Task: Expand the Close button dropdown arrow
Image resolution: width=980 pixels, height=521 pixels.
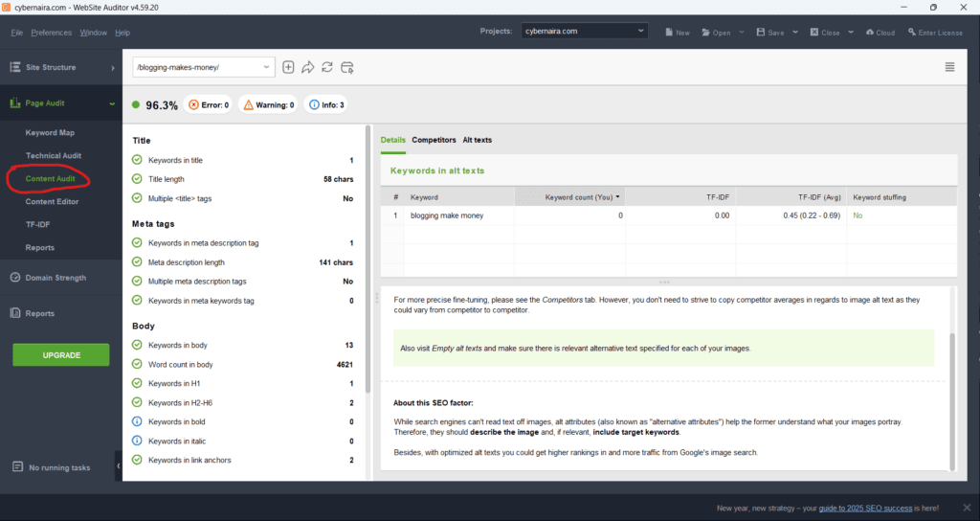Action: pyautogui.click(x=851, y=32)
